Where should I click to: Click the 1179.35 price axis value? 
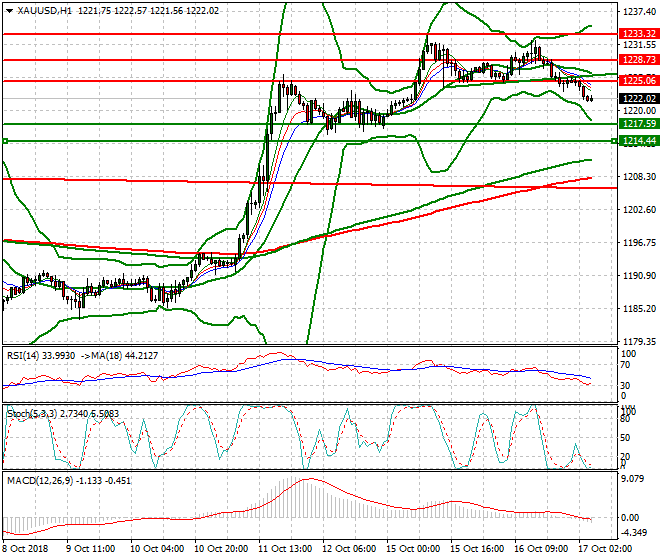tap(639, 341)
